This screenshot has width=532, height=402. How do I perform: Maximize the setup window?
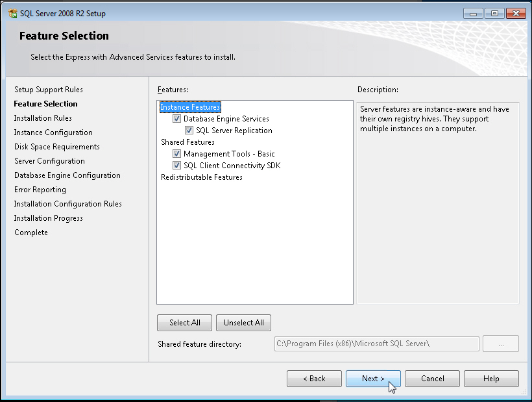[x=494, y=13]
